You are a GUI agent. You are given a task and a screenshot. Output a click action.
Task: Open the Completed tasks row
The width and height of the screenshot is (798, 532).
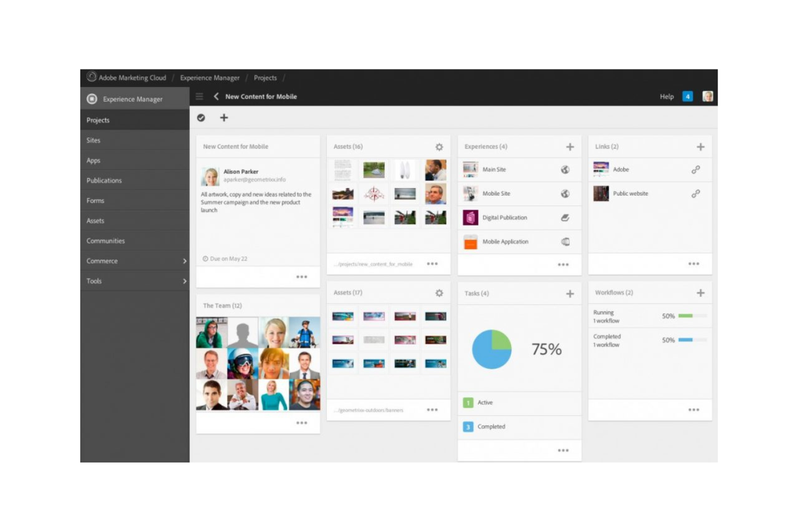coord(519,427)
